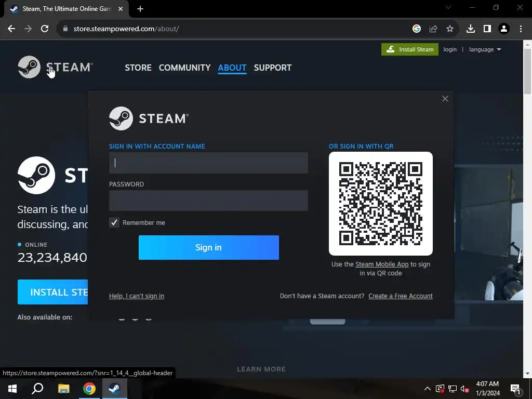Image resolution: width=532 pixels, height=399 pixels.
Task: Click the 23,234,840 online count
Action: (x=52, y=258)
